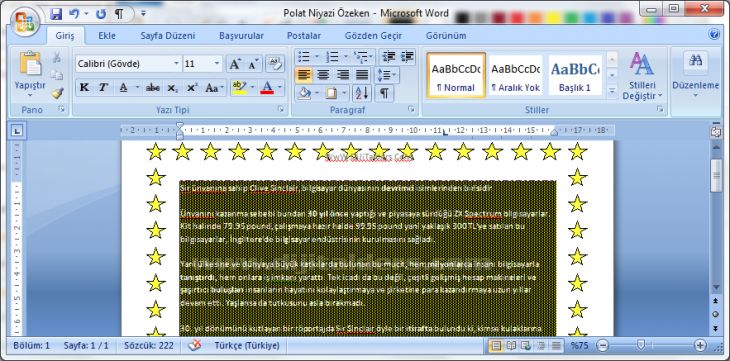
Task: Apply the Başlık 1 style
Action: point(575,75)
